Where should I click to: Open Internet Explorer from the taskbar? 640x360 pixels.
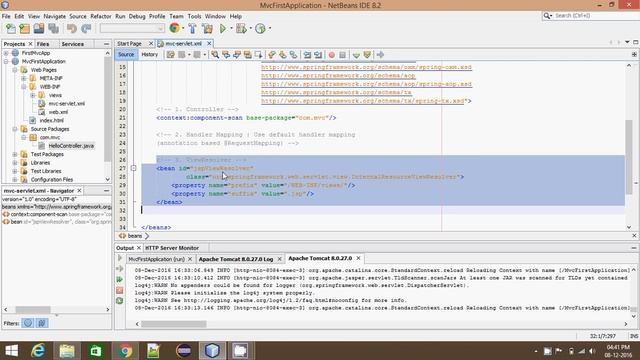pyautogui.click(x=38, y=351)
